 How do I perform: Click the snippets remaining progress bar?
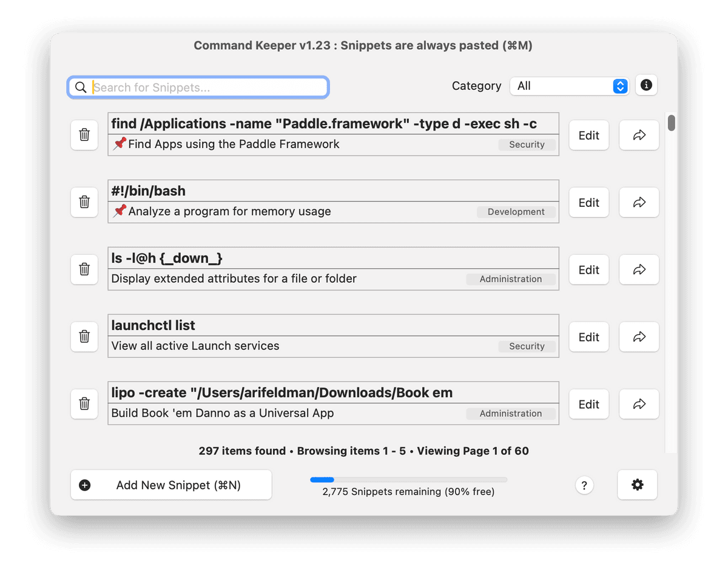[408, 480]
